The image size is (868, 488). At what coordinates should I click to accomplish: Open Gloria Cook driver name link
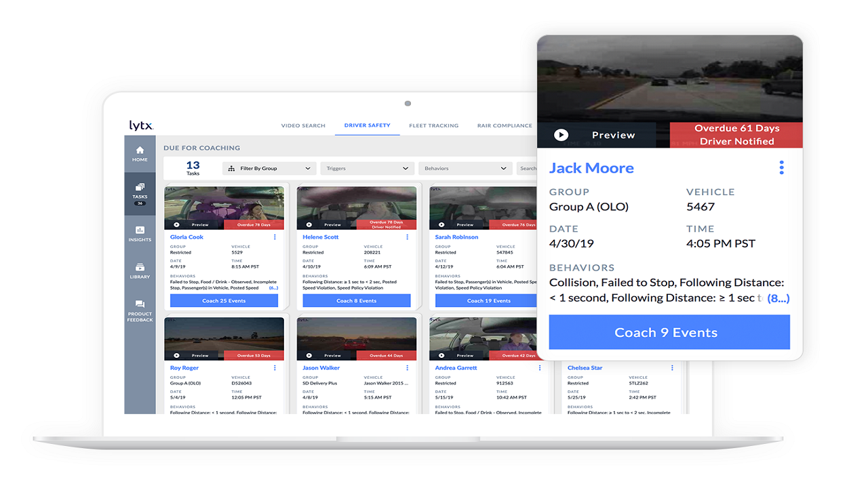[186, 237]
